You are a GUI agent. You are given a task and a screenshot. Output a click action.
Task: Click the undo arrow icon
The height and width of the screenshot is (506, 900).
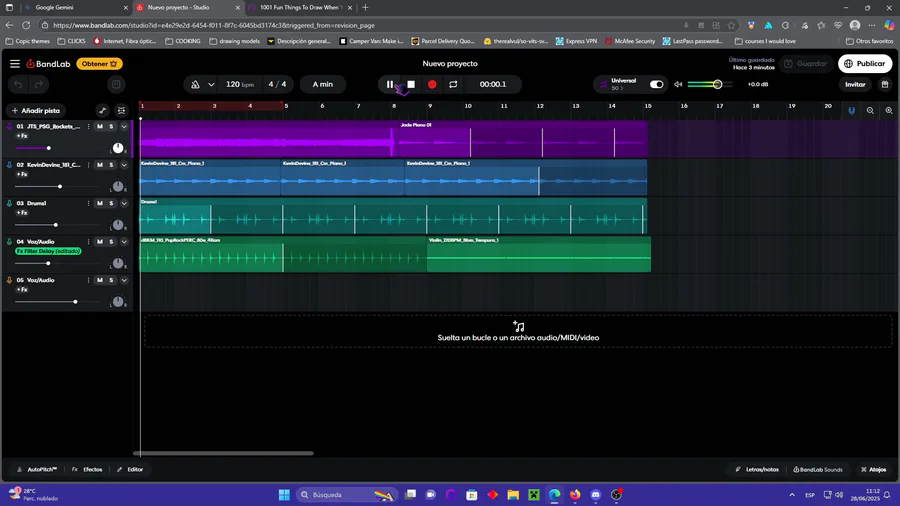[18, 84]
